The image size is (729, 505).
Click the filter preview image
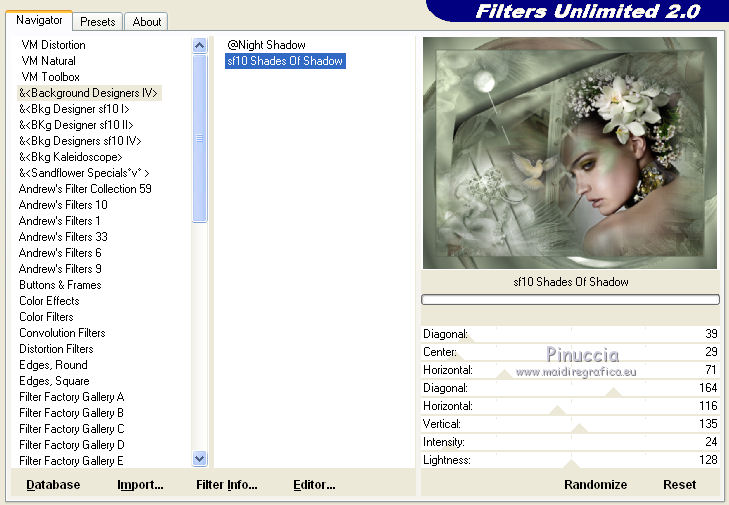tap(570, 153)
